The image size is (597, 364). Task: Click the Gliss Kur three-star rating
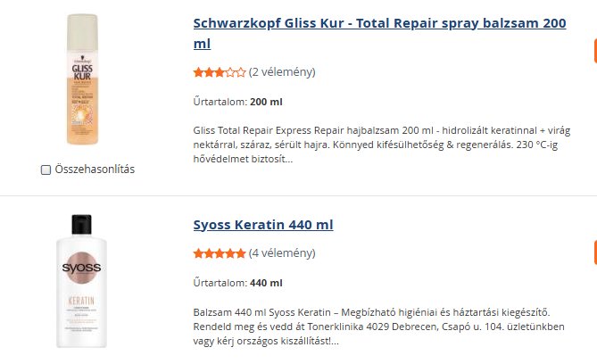[220, 72]
